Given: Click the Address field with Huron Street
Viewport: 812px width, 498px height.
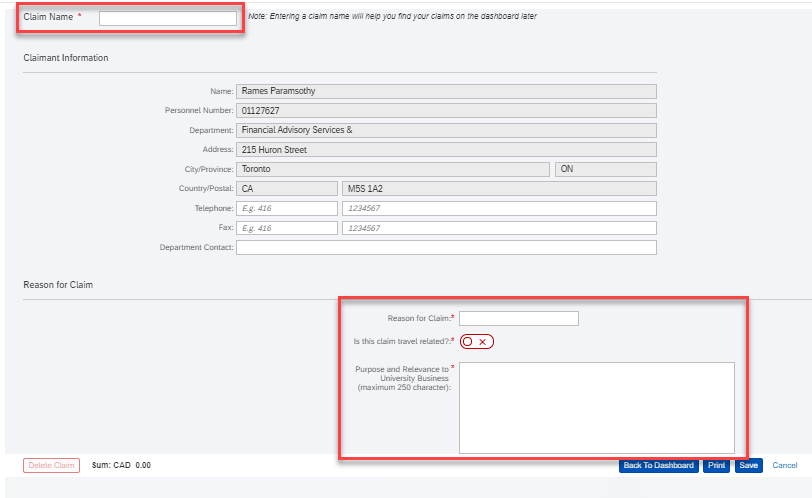Looking at the screenshot, I should tap(446, 150).
